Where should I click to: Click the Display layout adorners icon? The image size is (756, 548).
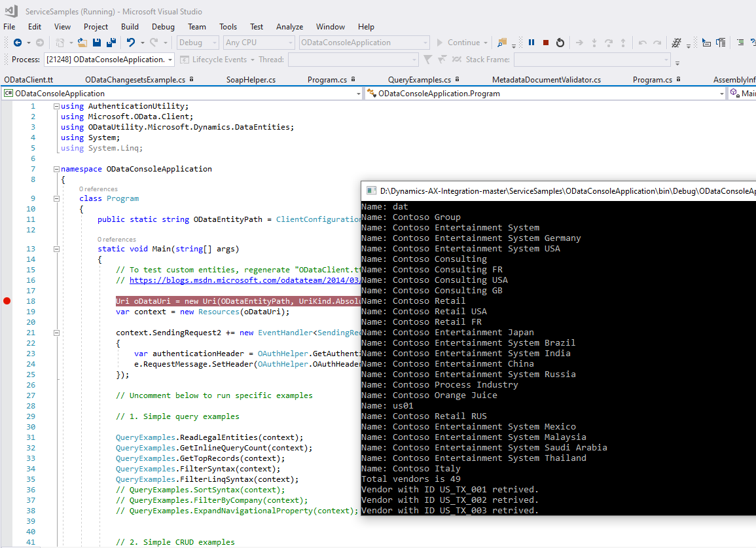(x=721, y=43)
